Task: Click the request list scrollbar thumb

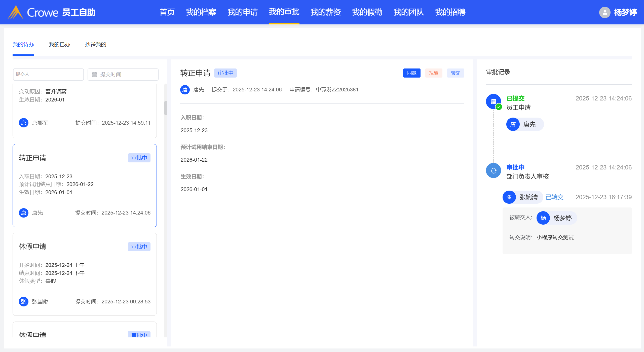Action: [x=166, y=108]
